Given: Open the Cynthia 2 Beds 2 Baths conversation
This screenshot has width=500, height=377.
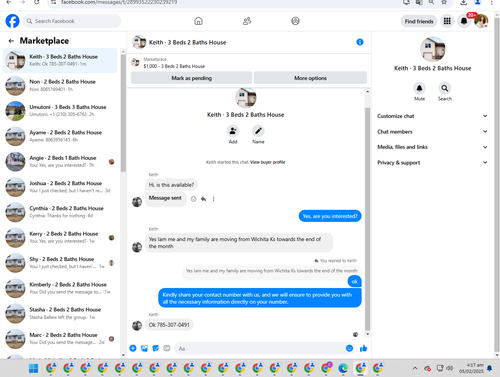Looking at the screenshot, I should click(60, 212).
